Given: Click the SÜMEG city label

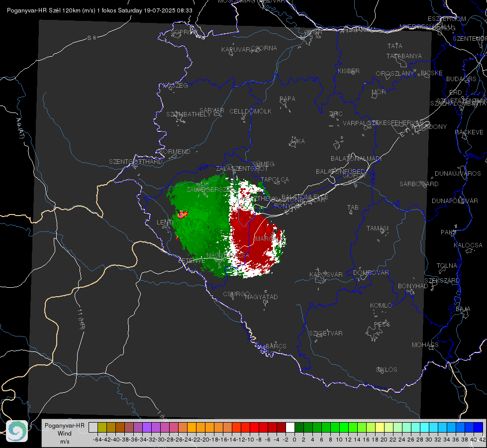Looking at the screenshot, I should [263, 164].
